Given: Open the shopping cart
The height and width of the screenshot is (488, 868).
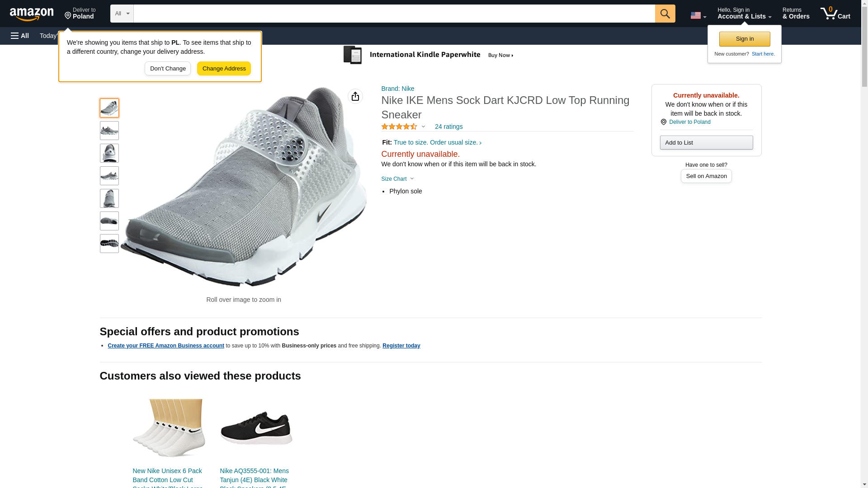Looking at the screenshot, I should 835,14.
